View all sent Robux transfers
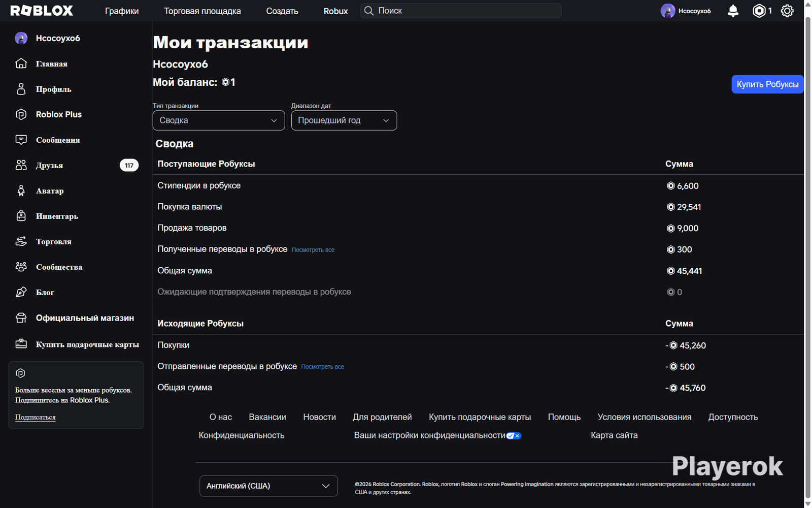Screen dimensions: 812x508 (x=323, y=367)
